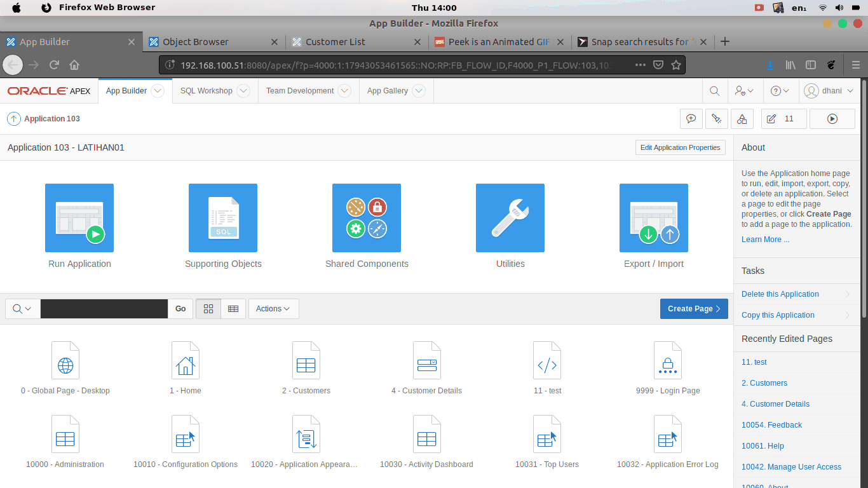Click the Utilities wrench icon
The width and height of the screenshot is (868, 488).
510,218
